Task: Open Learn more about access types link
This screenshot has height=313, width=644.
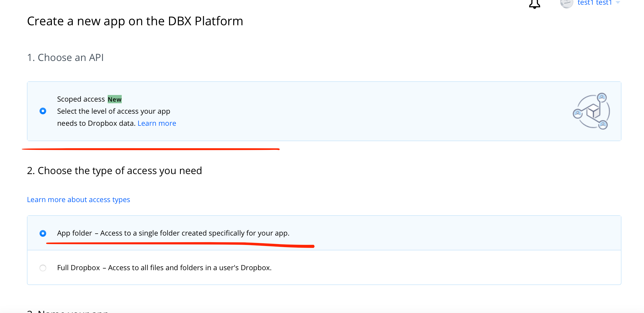Action: [79, 200]
